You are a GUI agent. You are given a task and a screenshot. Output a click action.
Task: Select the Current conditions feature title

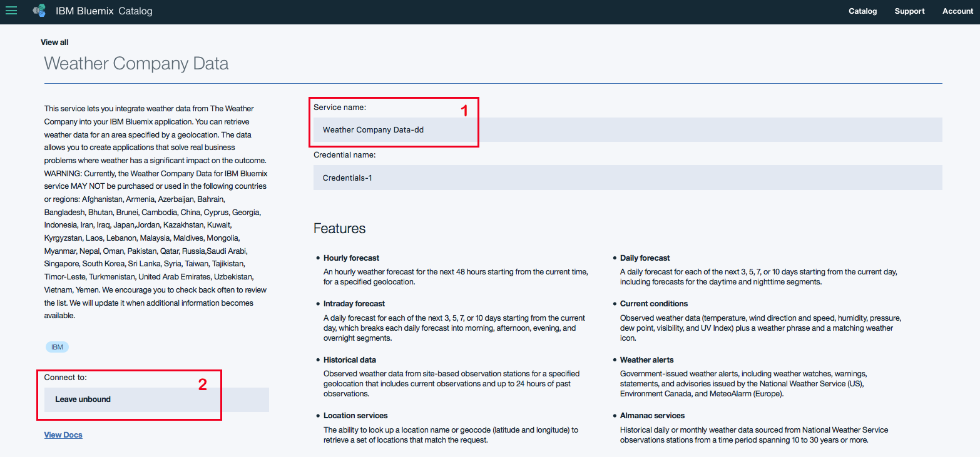pyautogui.click(x=654, y=304)
